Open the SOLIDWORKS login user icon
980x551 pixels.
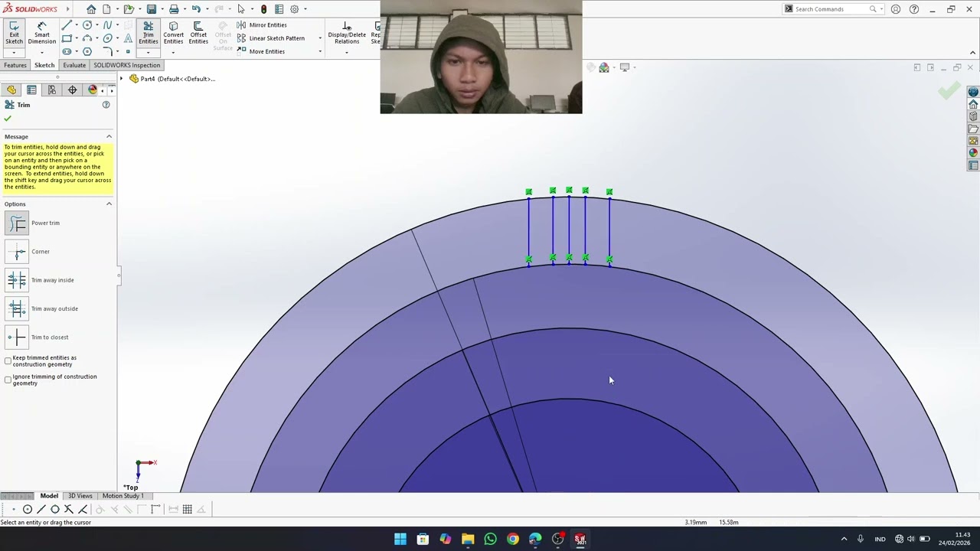click(896, 9)
